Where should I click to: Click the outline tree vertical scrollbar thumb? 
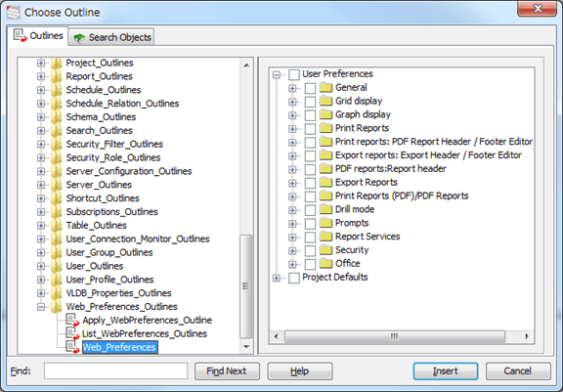tap(246, 286)
